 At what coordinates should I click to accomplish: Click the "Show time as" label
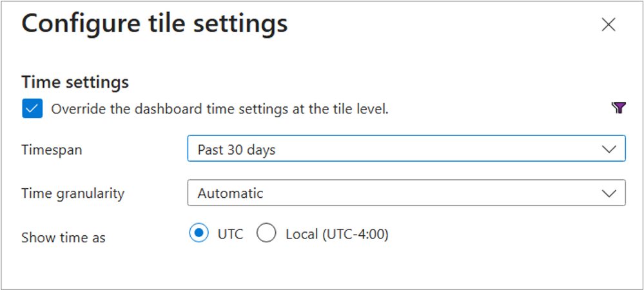[63, 237]
